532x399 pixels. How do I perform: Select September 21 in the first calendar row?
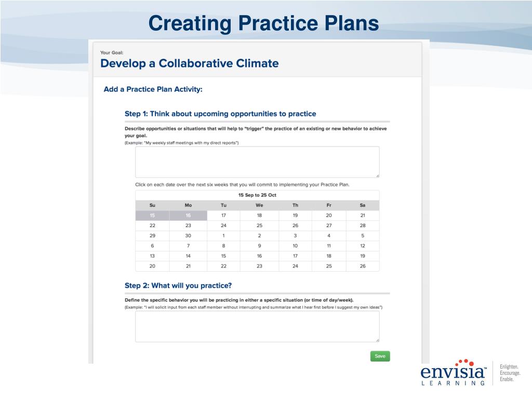(363, 216)
